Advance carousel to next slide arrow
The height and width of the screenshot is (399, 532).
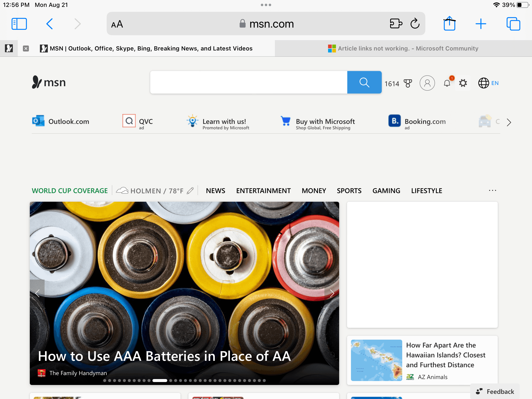point(332,293)
